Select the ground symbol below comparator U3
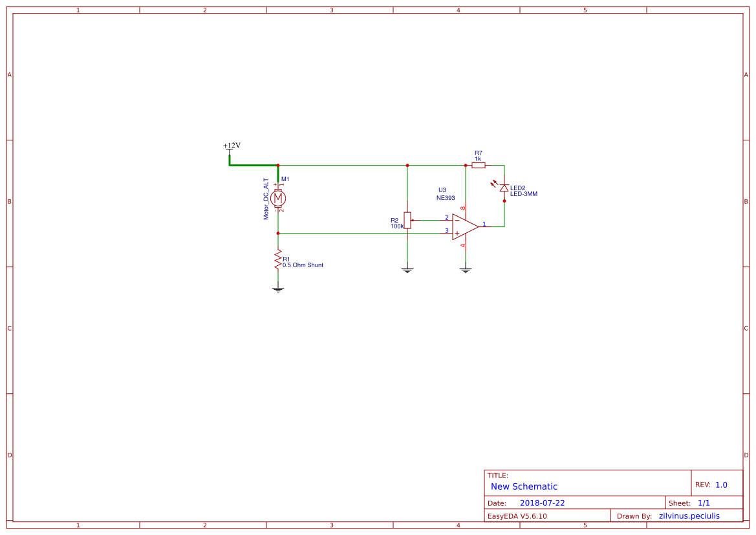The width and height of the screenshot is (756, 535). [466, 269]
